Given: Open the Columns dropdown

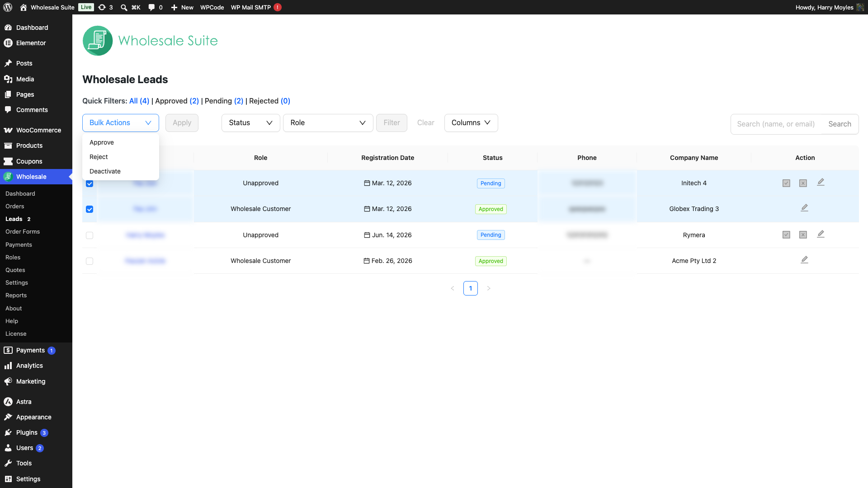Looking at the screenshot, I should (x=471, y=123).
